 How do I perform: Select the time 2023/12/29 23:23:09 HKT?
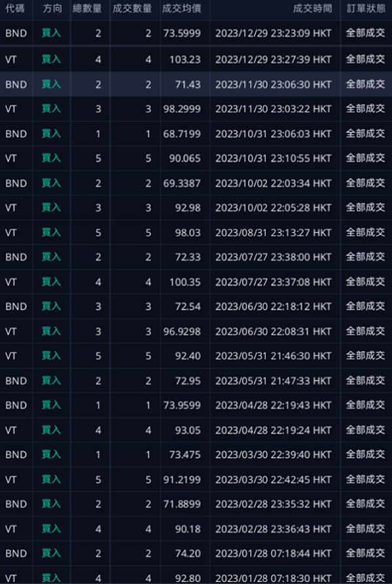pyautogui.click(x=274, y=33)
